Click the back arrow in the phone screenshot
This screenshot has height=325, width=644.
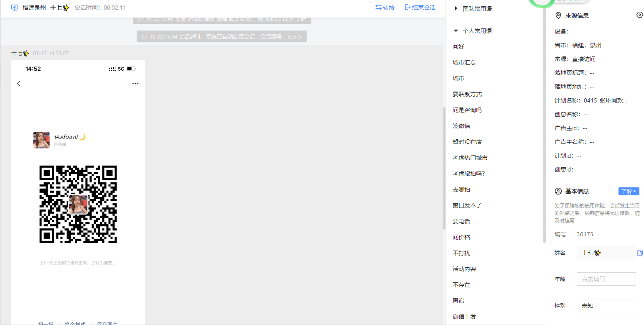coord(19,84)
